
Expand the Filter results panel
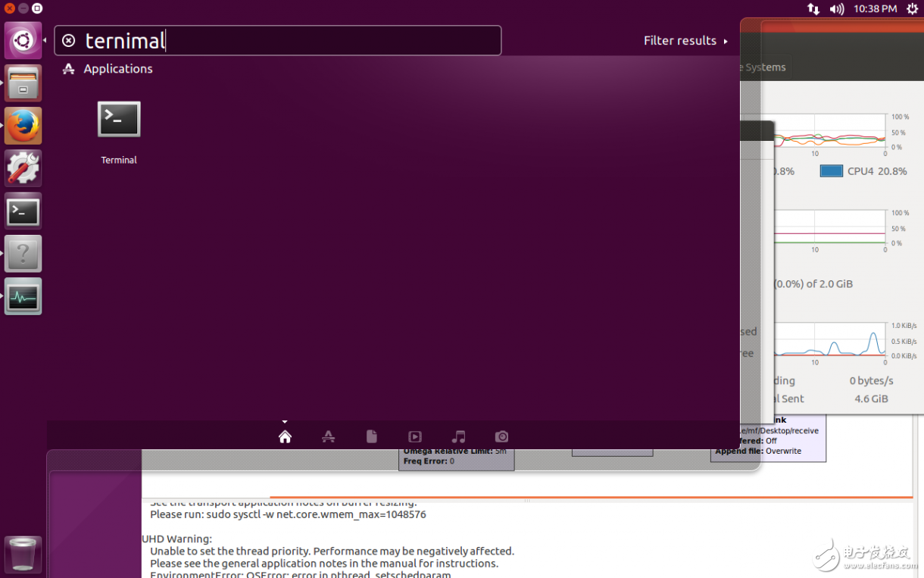685,41
